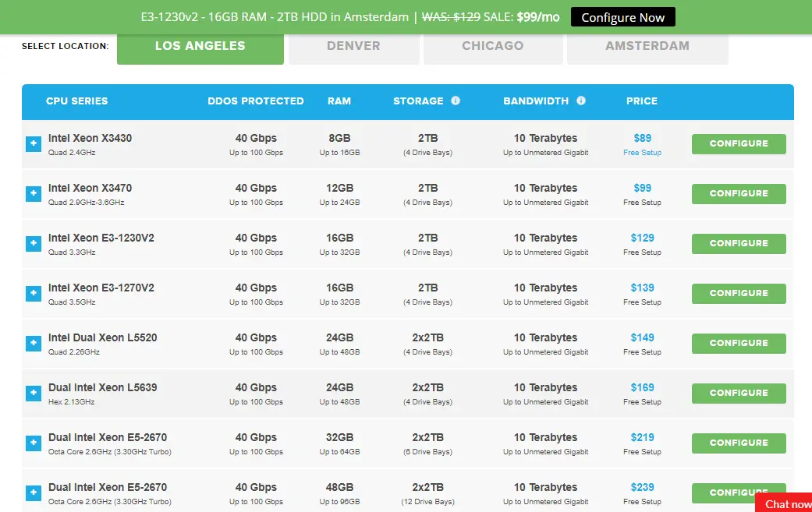This screenshot has height=512, width=812.
Task: Click the Bandwidth column info icon
Action: coord(581,101)
